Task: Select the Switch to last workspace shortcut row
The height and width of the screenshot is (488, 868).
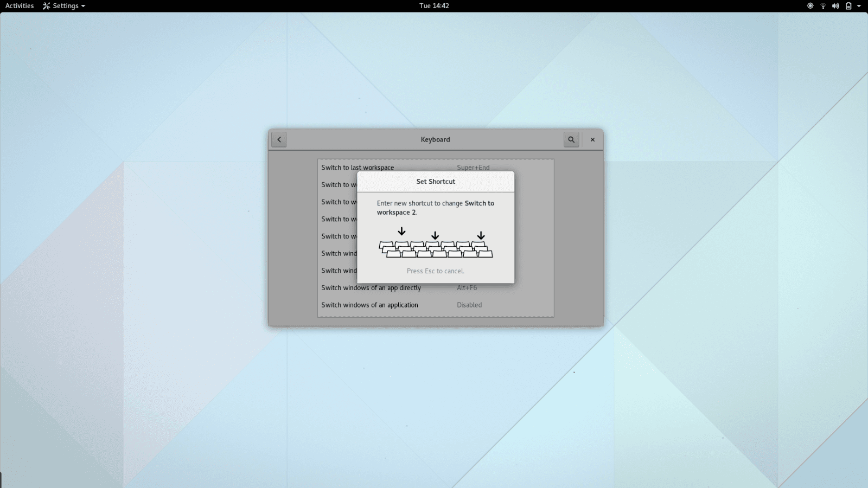Action: 358,168
